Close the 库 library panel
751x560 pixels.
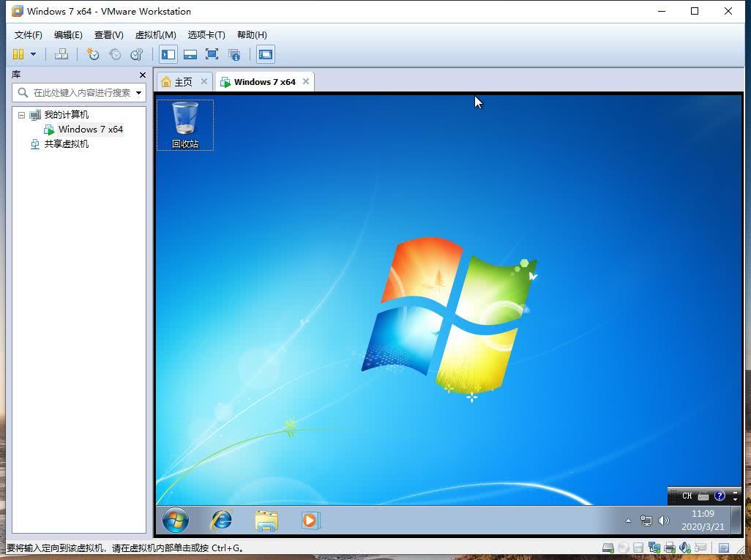pyautogui.click(x=142, y=75)
